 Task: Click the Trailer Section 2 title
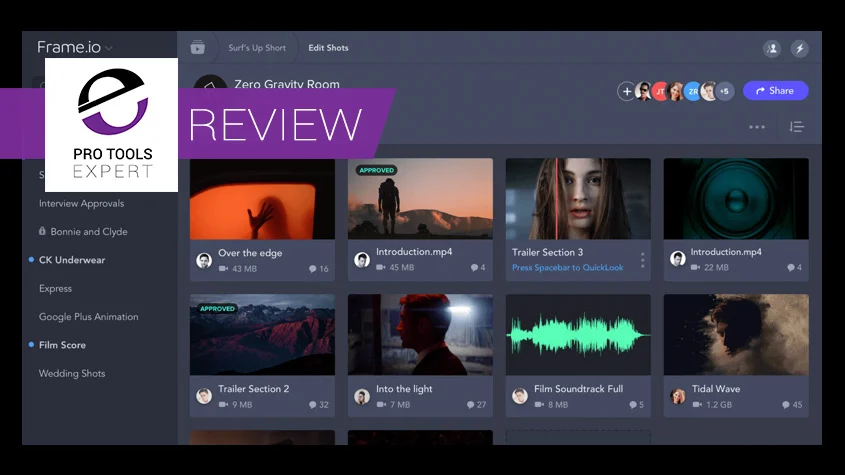[x=253, y=389]
